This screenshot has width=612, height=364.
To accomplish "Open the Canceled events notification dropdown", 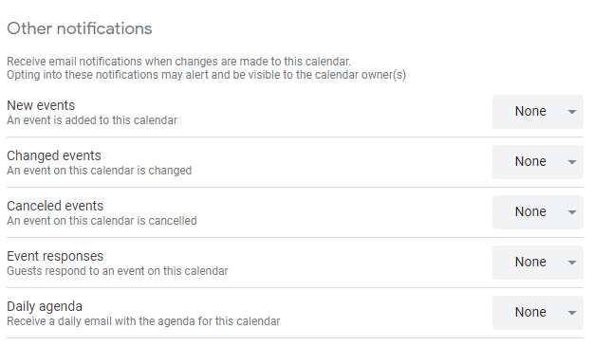I will tap(537, 212).
